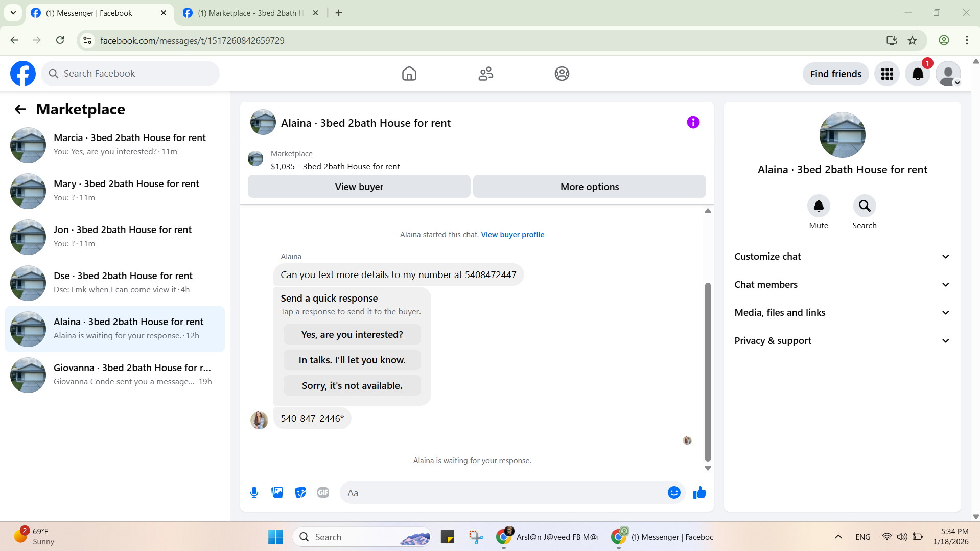980x551 pixels.
Task: Click View buyer button
Action: [359, 187]
